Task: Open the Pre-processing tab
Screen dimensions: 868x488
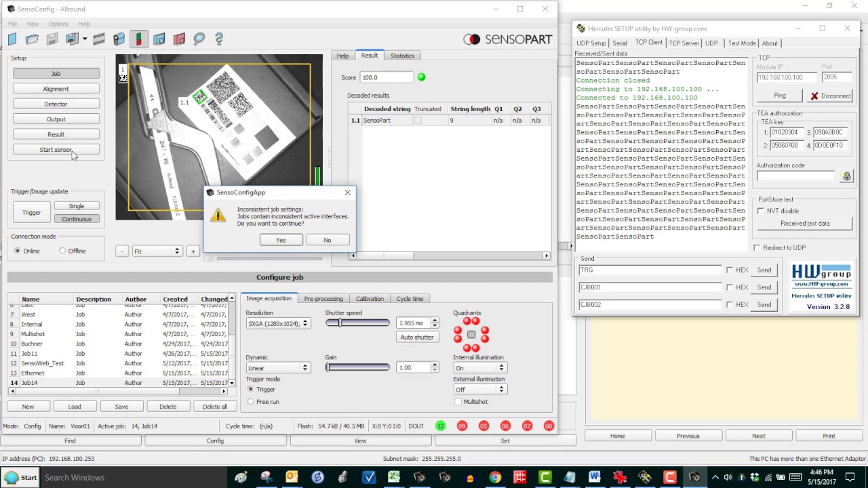Action: 323,299
